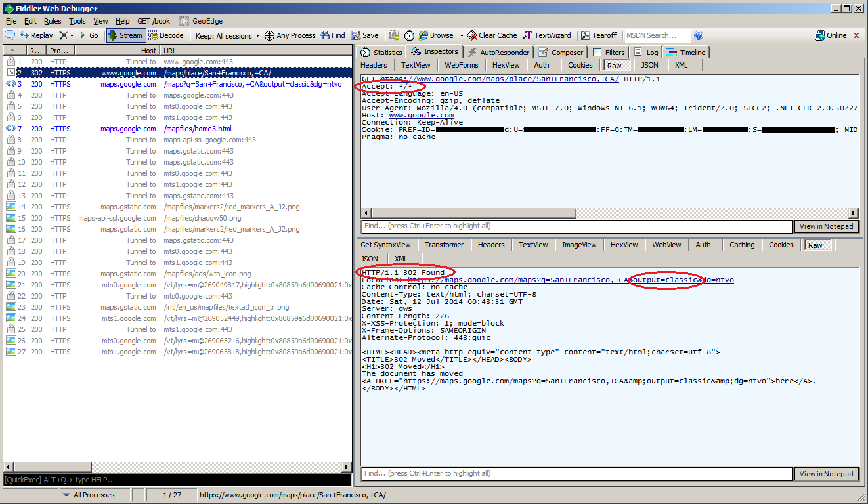
Task: Click the upper View in Notepad button
Action: click(827, 226)
